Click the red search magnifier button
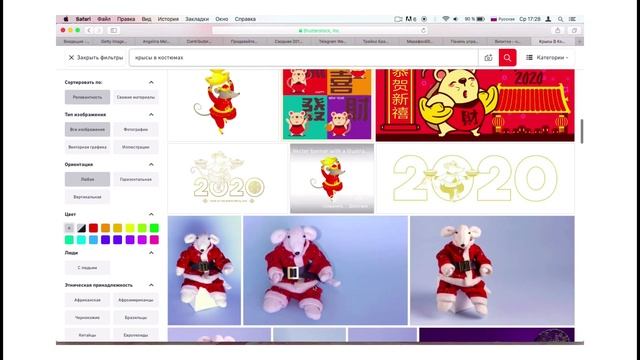This screenshot has height=360, width=640. point(507,58)
